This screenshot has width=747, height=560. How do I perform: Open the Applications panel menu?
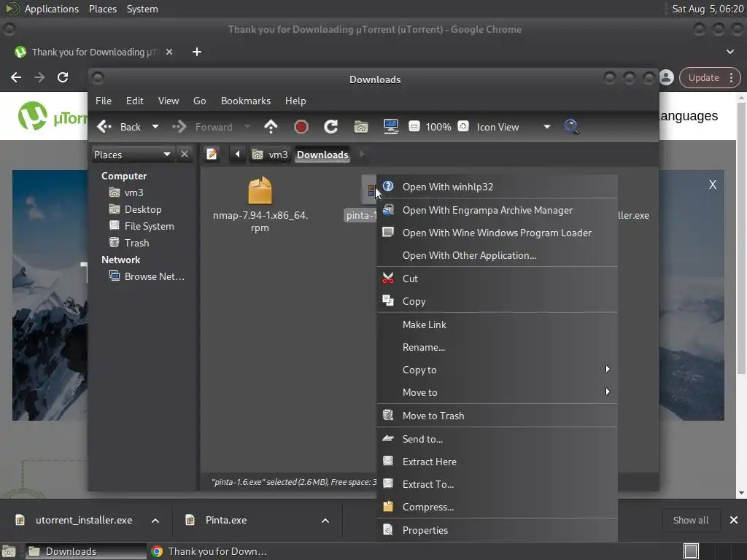(x=52, y=9)
